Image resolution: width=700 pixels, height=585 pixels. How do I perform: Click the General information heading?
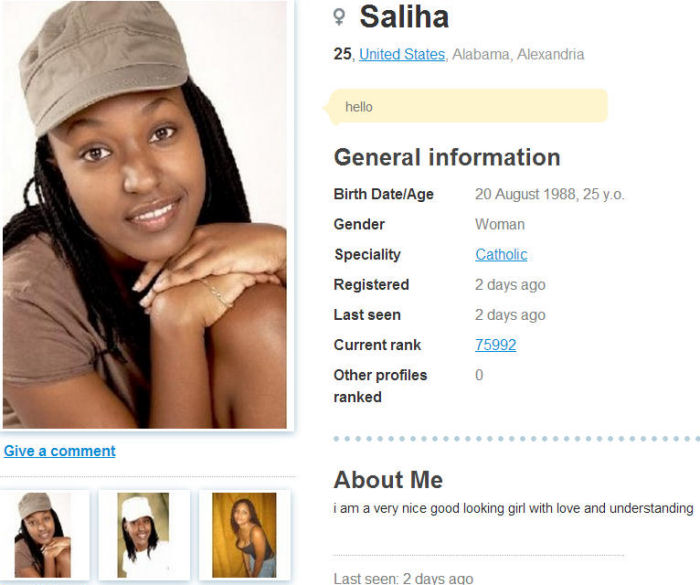tap(447, 157)
